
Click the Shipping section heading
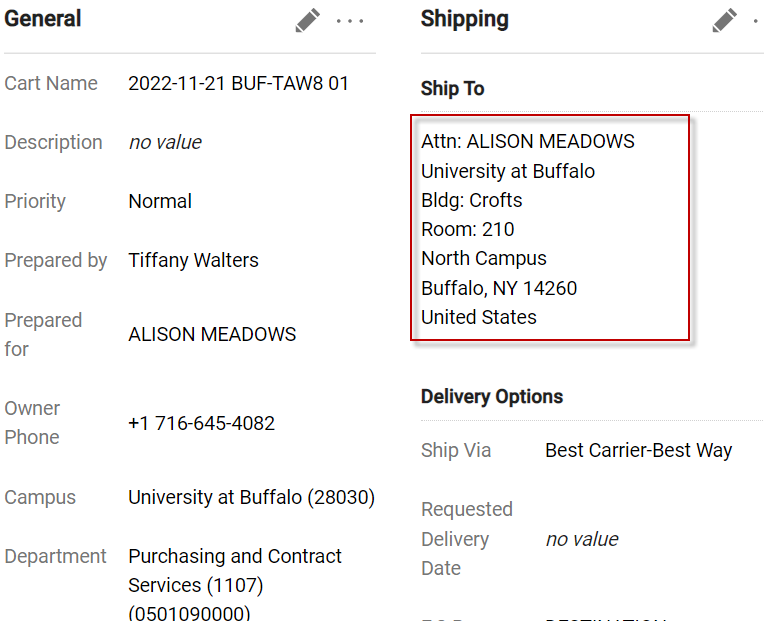pyautogui.click(x=464, y=19)
